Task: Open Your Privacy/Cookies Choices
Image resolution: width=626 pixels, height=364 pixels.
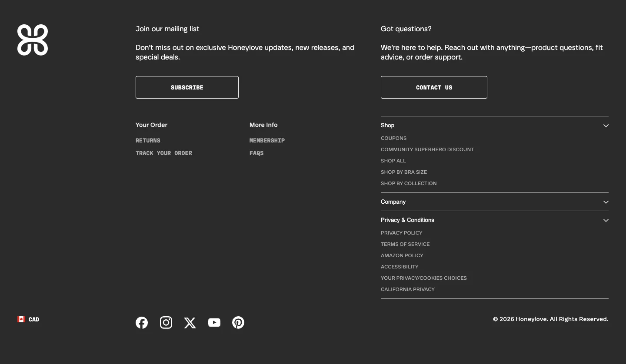Action: (424, 278)
